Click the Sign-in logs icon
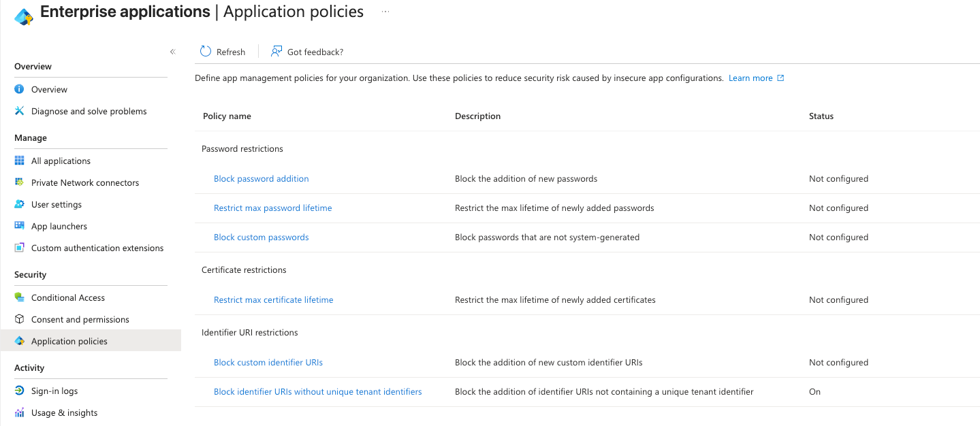980x426 pixels. [x=19, y=391]
